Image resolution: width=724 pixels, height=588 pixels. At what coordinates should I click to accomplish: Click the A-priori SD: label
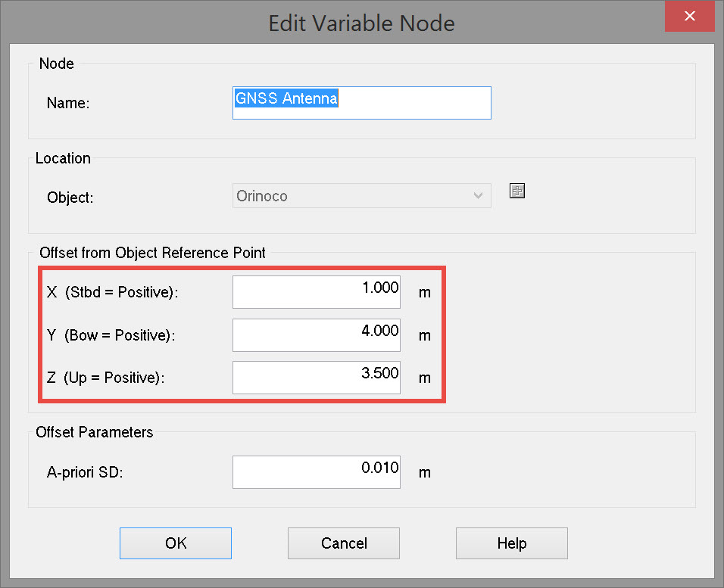click(x=85, y=472)
